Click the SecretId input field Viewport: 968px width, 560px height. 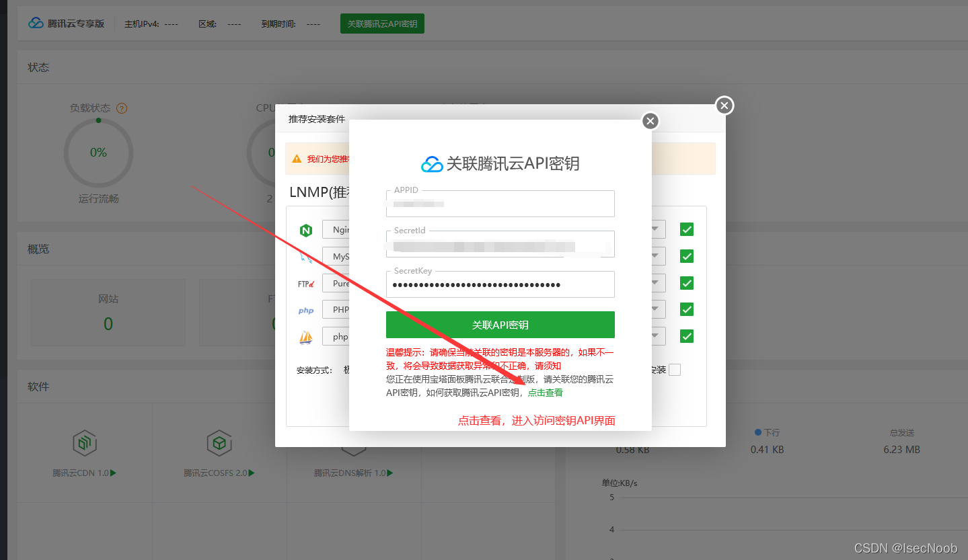[500, 244]
